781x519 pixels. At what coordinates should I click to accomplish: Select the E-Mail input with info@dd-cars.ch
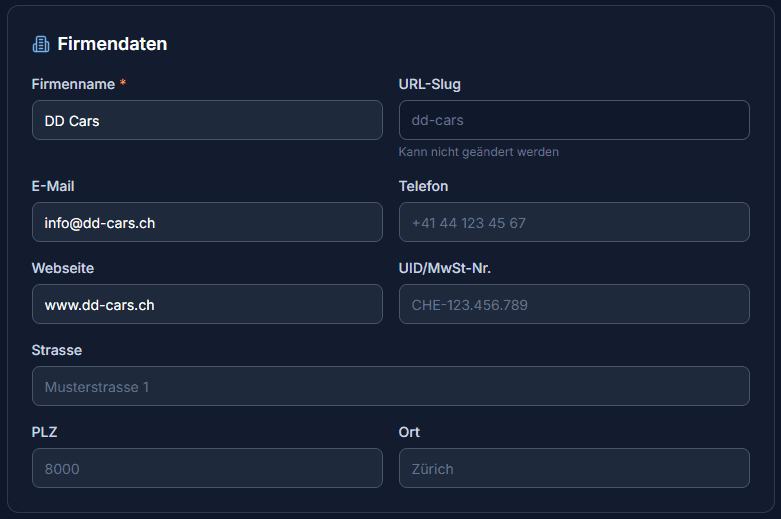click(x=207, y=222)
